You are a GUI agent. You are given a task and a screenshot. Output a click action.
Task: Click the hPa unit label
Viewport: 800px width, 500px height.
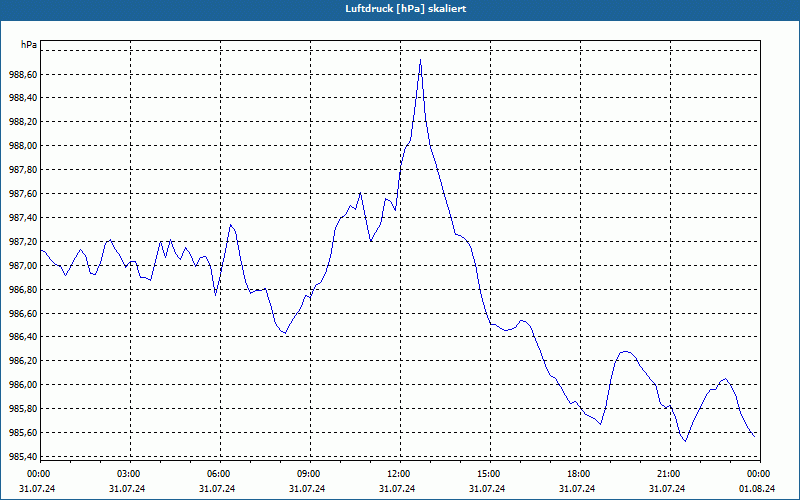(x=29, y=45)
